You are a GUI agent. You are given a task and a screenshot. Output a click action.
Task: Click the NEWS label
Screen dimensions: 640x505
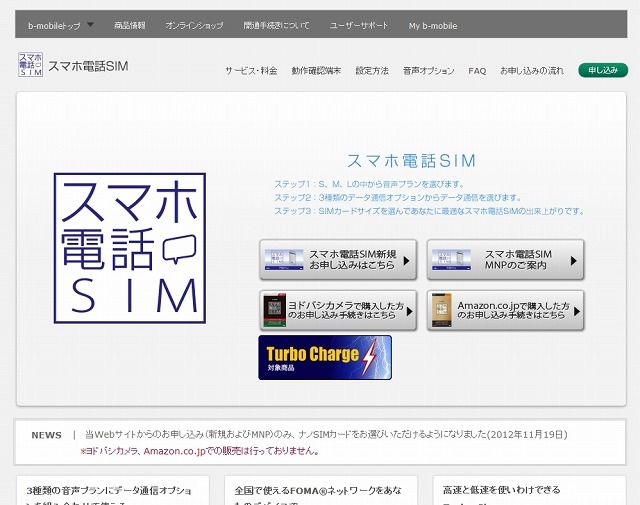click(x=47, y=435)
